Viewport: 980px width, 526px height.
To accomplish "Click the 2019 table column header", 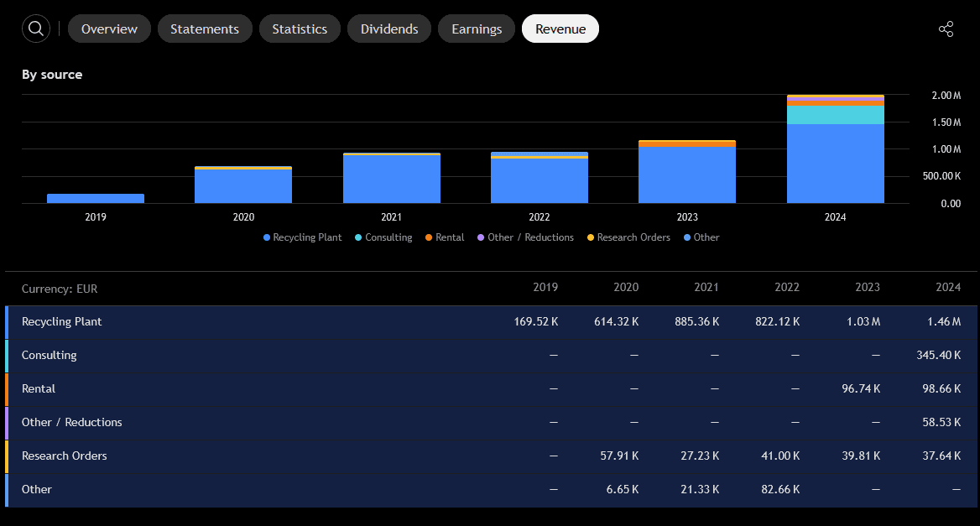I will coord(545,288).
